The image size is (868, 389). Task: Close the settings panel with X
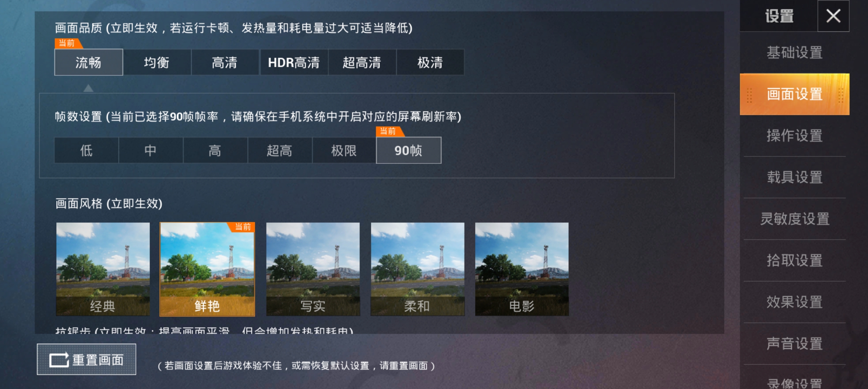[x=833, y=16]
